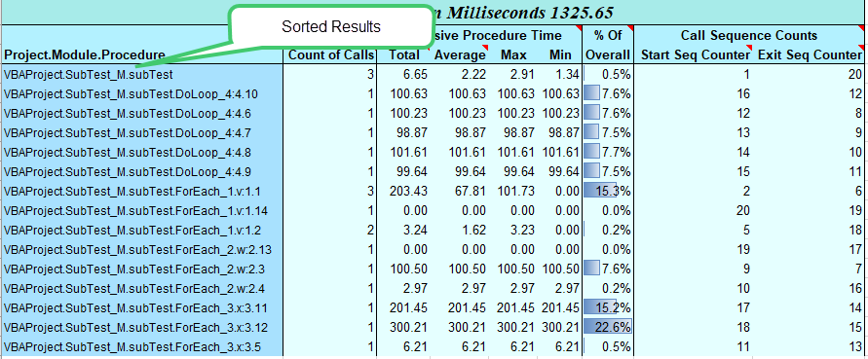Click the 15.3% data bar cell
Screen dimensions: 868x359
(x=607, y=192)
